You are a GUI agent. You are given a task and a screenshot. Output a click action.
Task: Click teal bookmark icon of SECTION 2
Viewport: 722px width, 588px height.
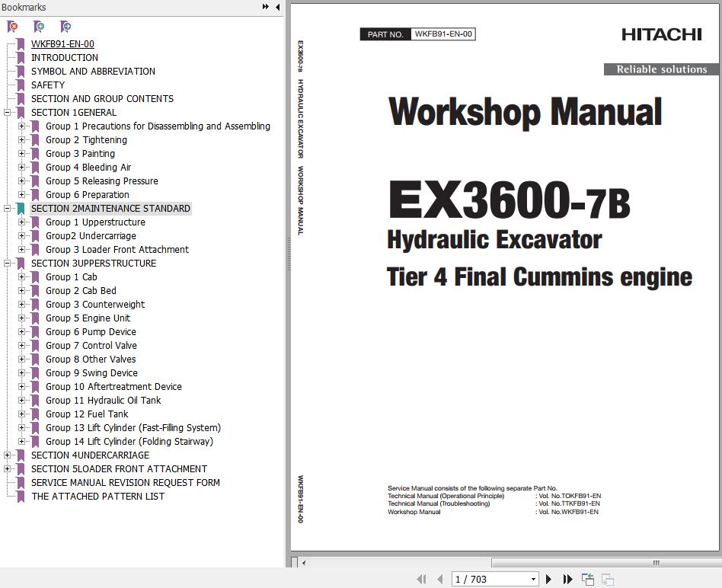coord(21,209)
